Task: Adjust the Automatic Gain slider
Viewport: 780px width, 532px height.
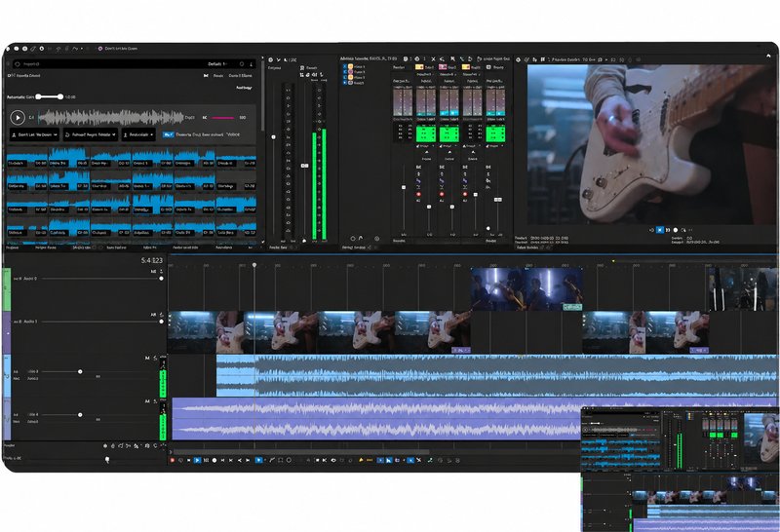Action: coord(50,97)
